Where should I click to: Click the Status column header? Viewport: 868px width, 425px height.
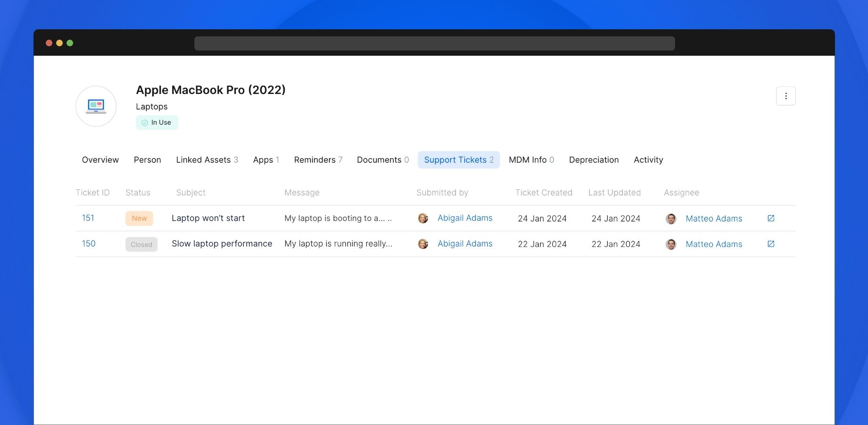138,192
